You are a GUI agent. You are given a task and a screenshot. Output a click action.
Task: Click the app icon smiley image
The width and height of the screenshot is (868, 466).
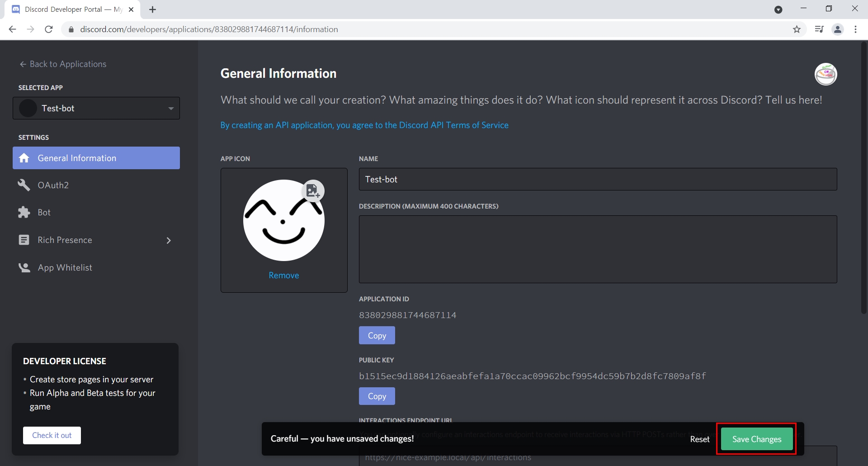pos(284,220)
